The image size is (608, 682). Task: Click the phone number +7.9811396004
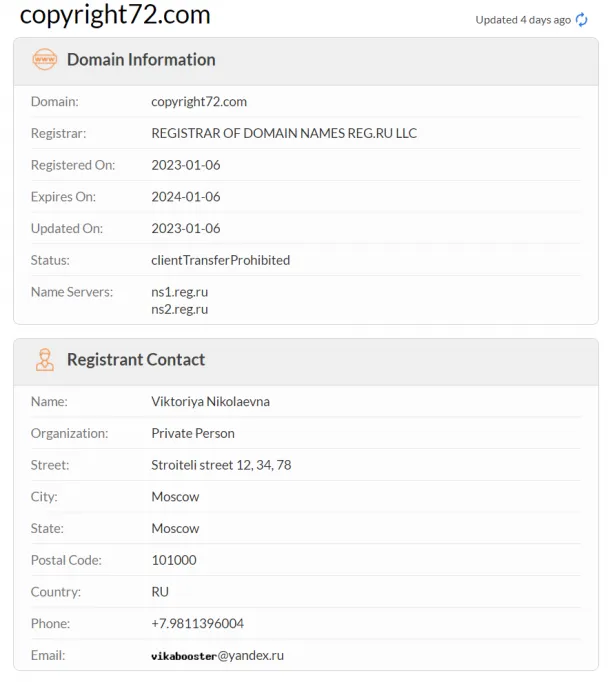(x=197, y=624)
